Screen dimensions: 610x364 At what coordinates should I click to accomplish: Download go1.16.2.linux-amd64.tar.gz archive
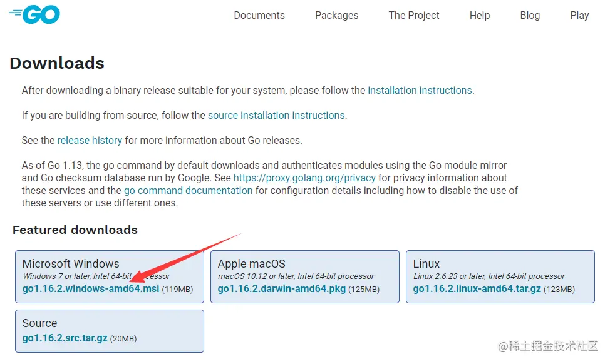point(477,289)
